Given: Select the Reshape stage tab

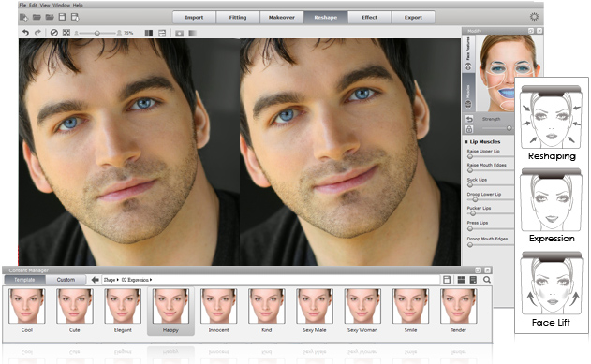Looking at the screenshot, I should [x=326, y=18].
